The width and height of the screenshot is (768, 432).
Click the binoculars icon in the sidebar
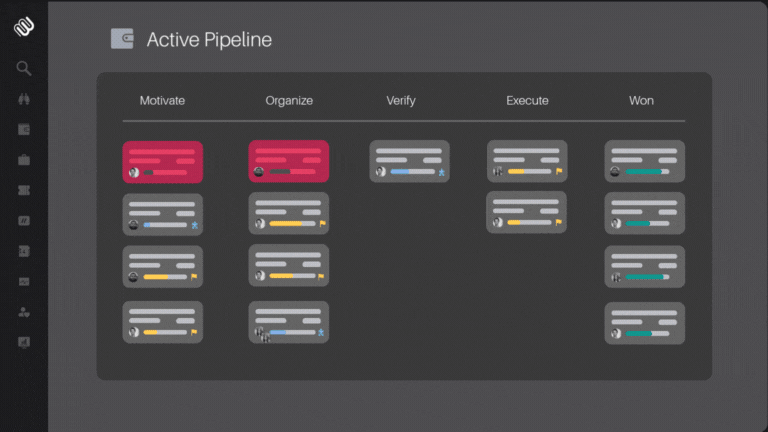tap(24, 99)
